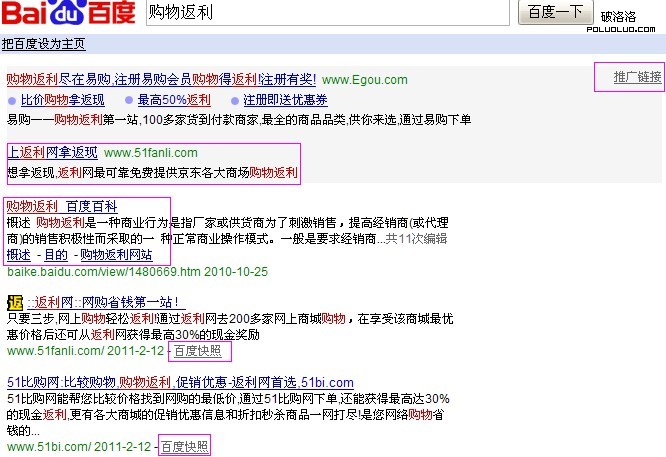Click the www.51fanli.com green URL in the ad

coord(151,153)
